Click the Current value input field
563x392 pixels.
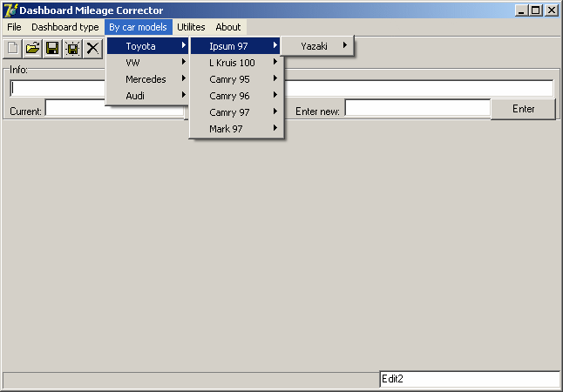tap(115, 108)
